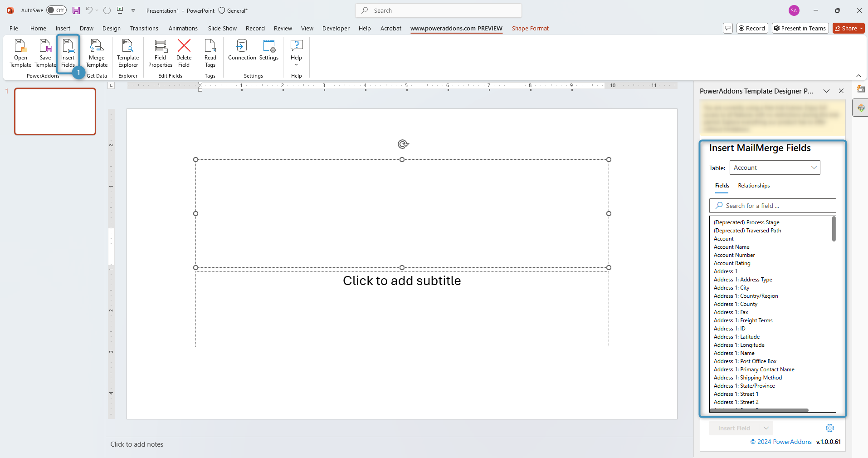Click the PowerAddons sidebar pane icon

(861, 108)
